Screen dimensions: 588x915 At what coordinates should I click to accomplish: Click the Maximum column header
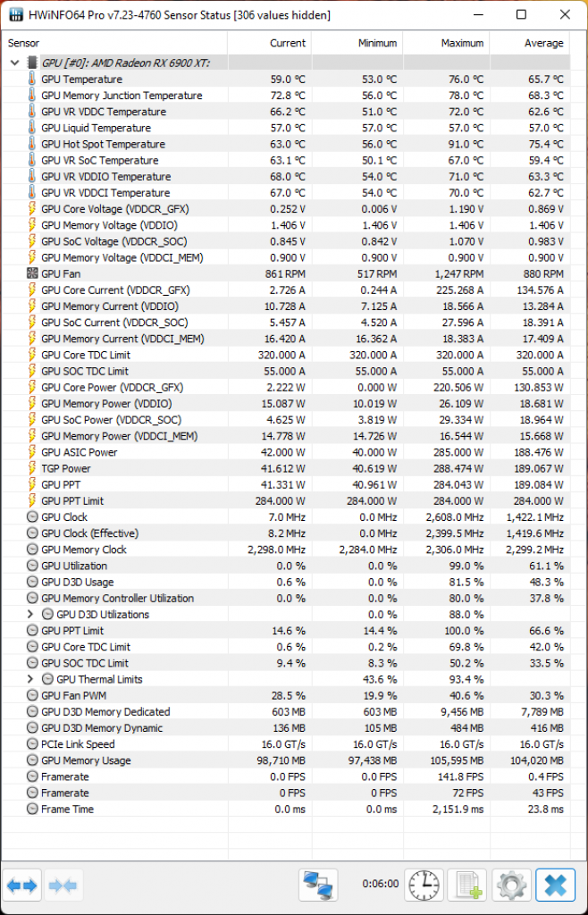point(446,43)
